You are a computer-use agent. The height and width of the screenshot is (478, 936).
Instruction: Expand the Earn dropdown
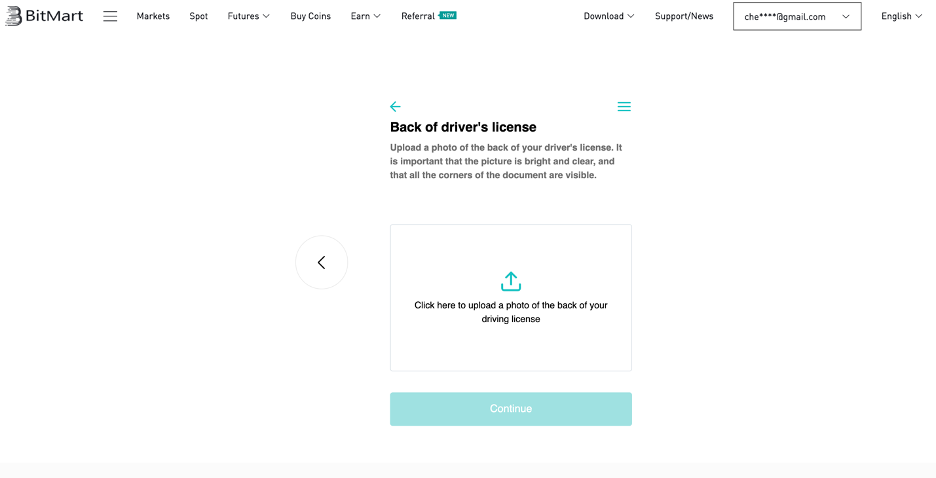point(365,16)
